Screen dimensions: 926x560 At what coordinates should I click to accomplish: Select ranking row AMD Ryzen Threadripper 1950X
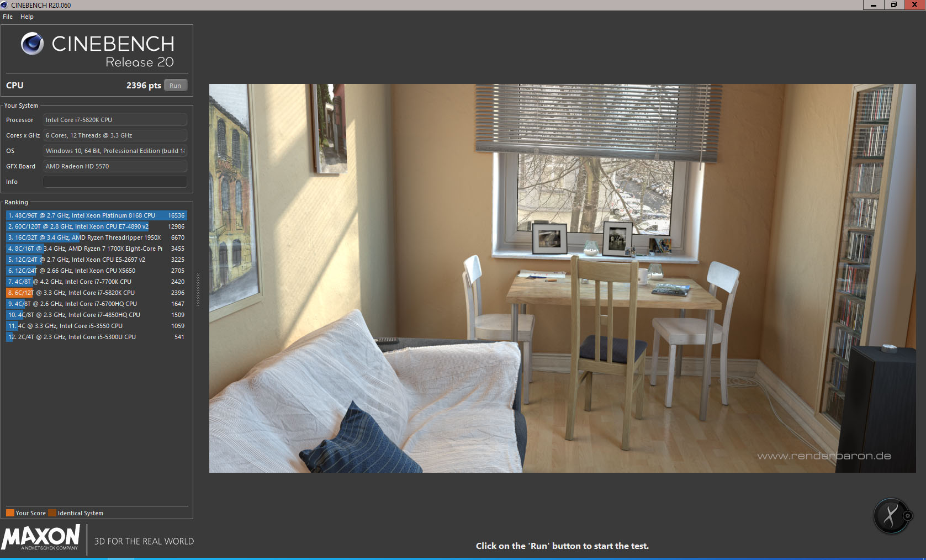(97, 237)
